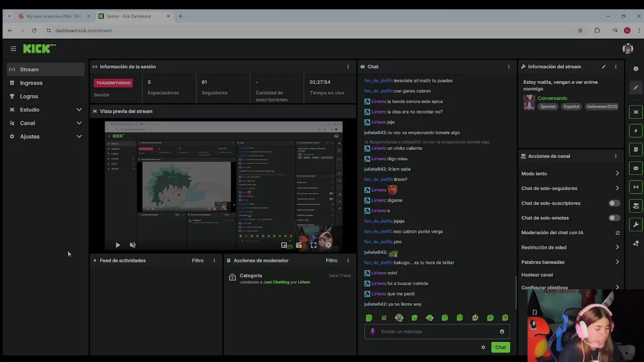Open the stream preview player settings gear
The height and width of the screenshot is (362, 644).
(328, 245)
